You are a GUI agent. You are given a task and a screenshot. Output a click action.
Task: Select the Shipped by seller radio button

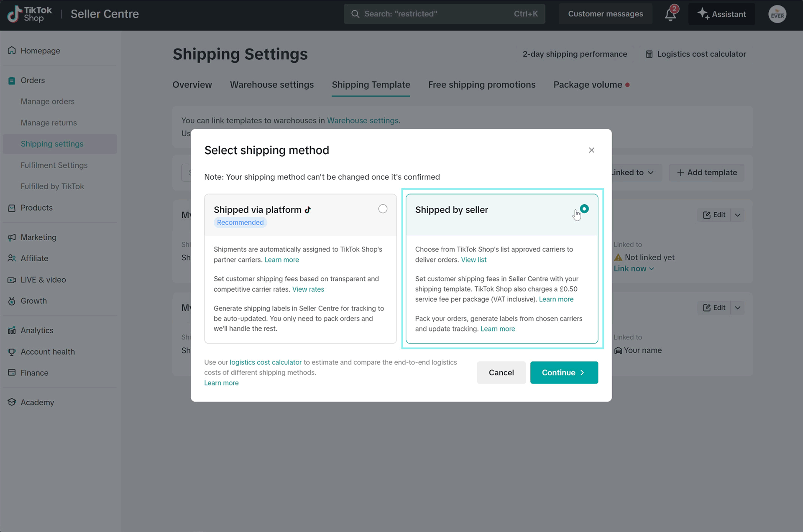pos(584,209)
